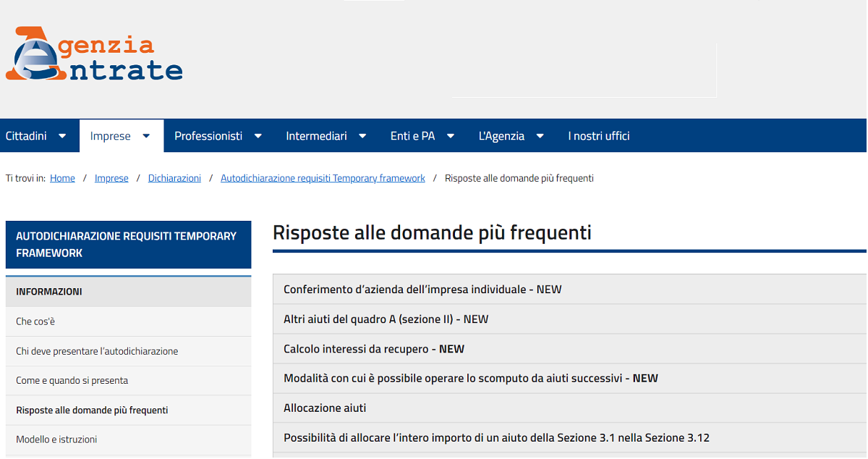Follow the Dichiarazioni breadcrumb link

point(174,178)
